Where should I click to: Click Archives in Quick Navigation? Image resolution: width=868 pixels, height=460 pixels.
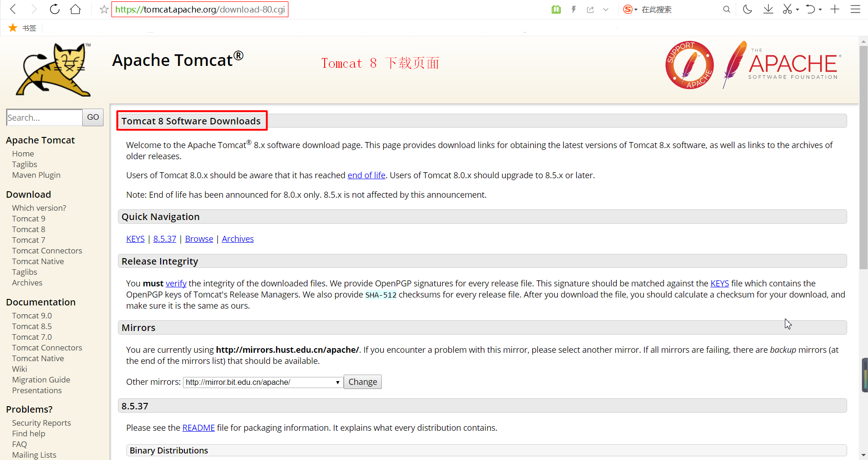click(238, 239)
